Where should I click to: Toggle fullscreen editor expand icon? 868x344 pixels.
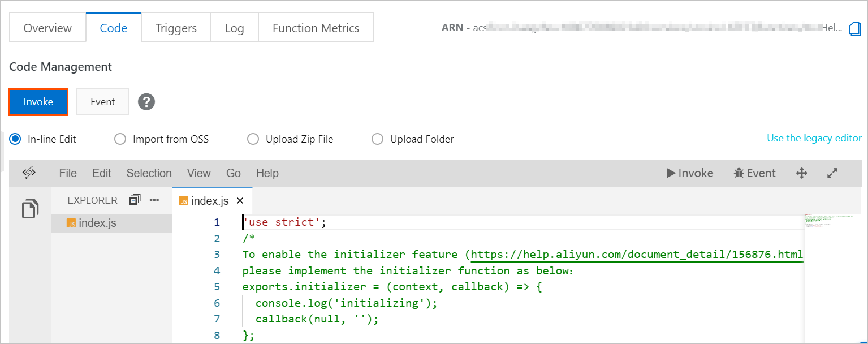pos(832,173)
